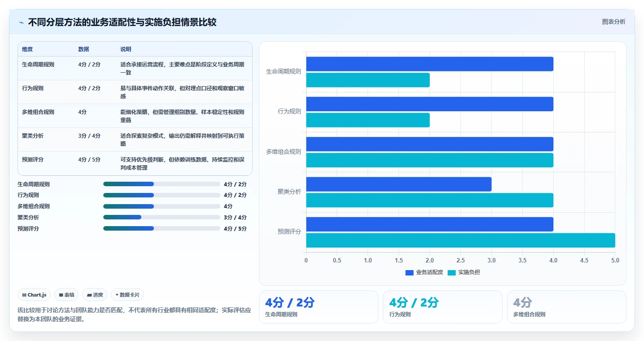Click the 业务适配度 bar for 行为规则
Viewport: 644px width, 341px height.
(x=429, y=104)
